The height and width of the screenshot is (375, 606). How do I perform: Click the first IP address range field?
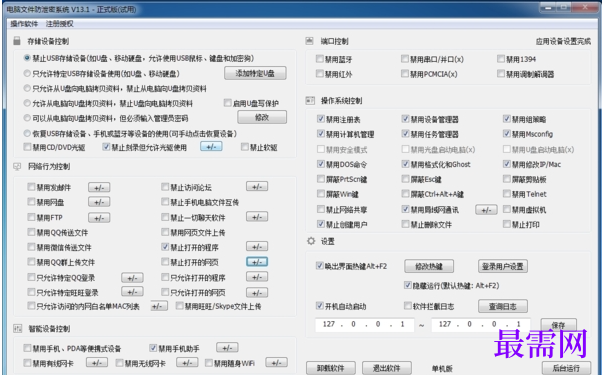point(364,324)
